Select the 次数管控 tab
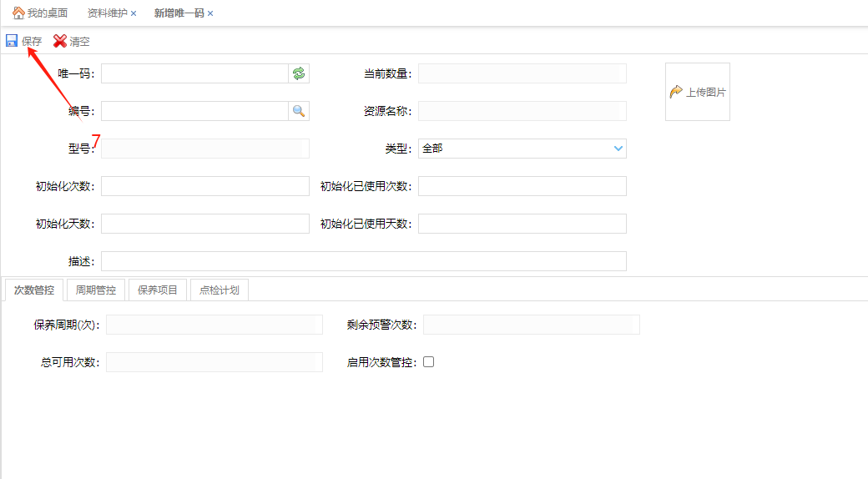This screenshot has width=868, height=479. (34, 290)
